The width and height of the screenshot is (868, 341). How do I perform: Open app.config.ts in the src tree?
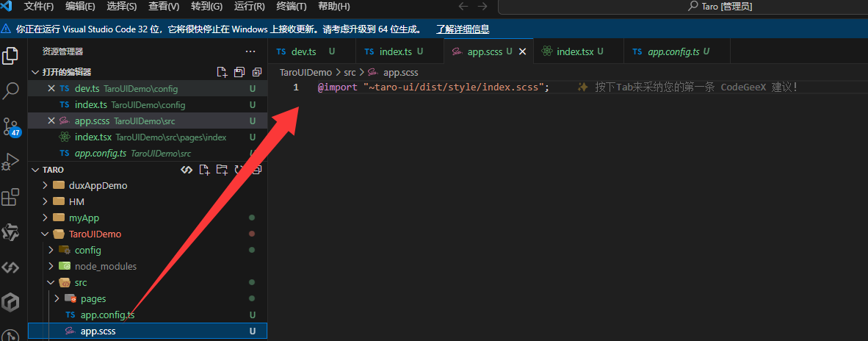click(148, 315)
